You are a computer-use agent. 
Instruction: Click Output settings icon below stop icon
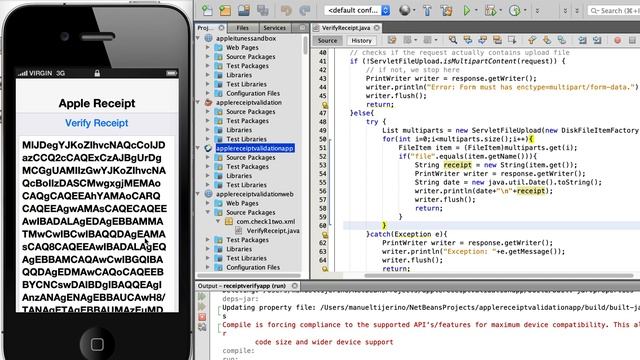202,327
